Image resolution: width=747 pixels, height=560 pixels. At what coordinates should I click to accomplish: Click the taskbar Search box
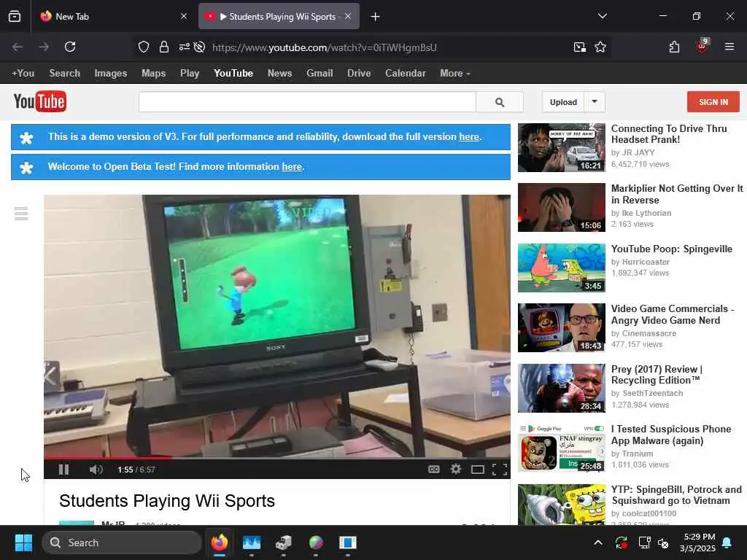click(x=122, y=542)
